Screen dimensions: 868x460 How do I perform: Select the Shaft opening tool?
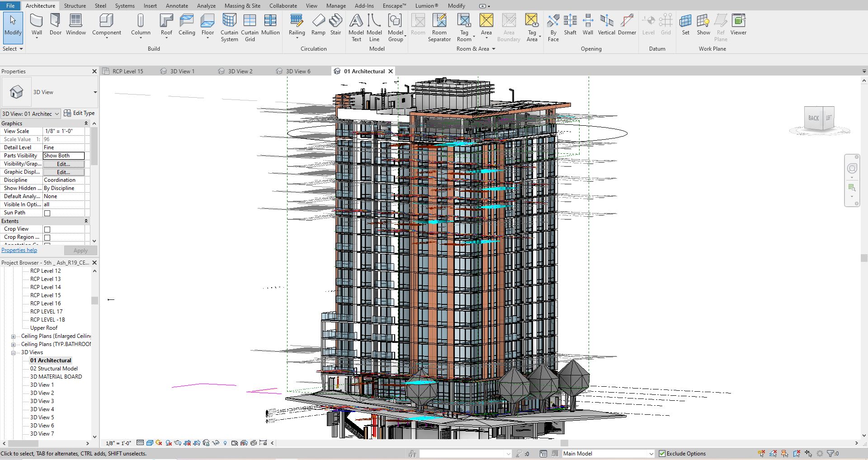[570, 25]
